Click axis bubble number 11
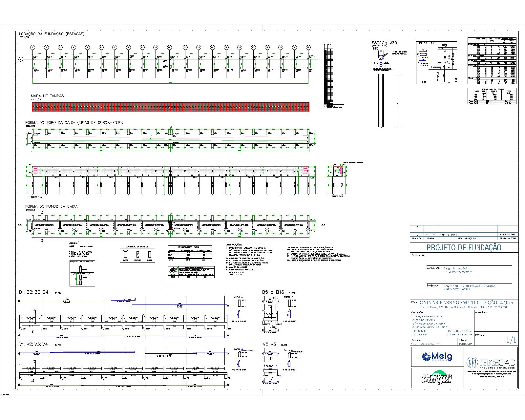Viewport: 525px width, 420px height. point(170,48)
